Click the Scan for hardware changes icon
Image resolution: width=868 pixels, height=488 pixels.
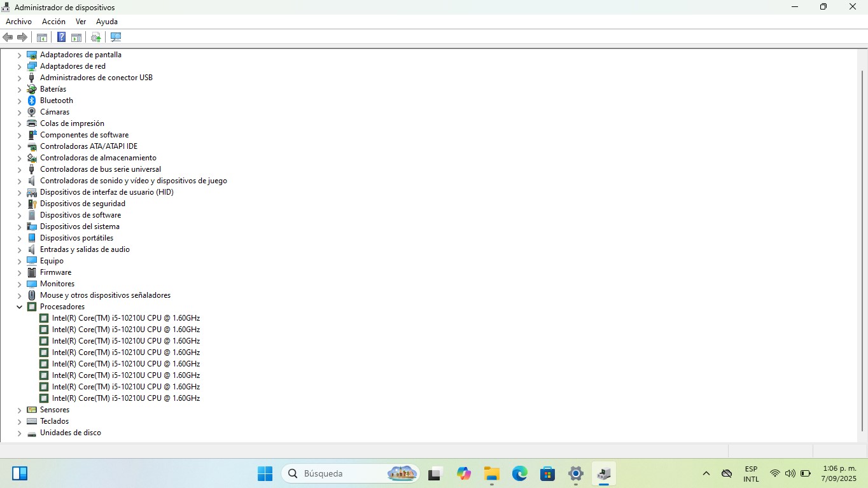[116, 38]
